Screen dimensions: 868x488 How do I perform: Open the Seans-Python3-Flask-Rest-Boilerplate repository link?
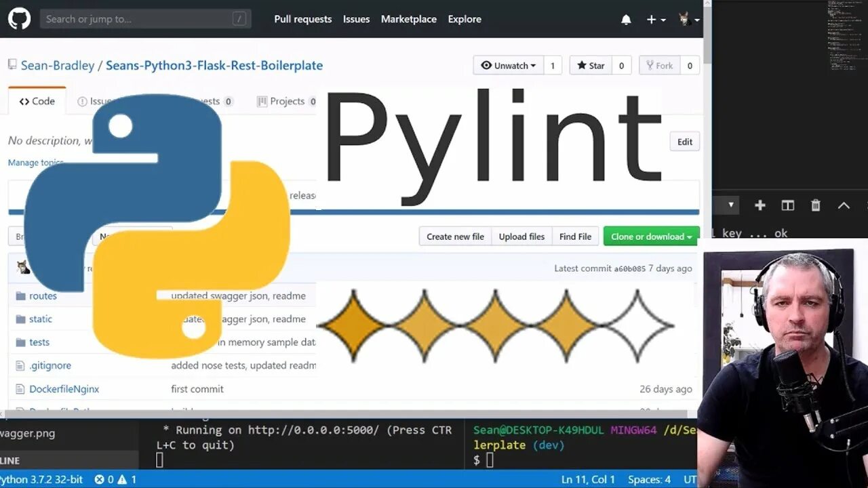(214, 66)
